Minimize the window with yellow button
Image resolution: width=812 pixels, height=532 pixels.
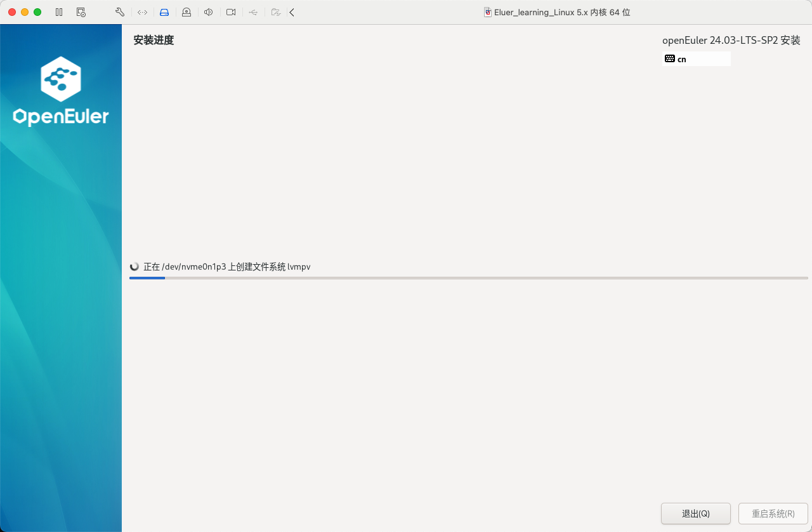25,12
